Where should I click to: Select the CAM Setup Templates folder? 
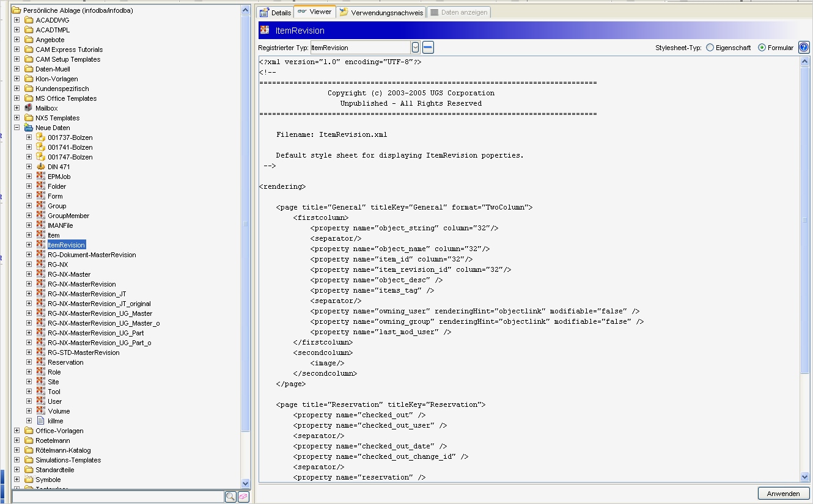pos(68,59)
